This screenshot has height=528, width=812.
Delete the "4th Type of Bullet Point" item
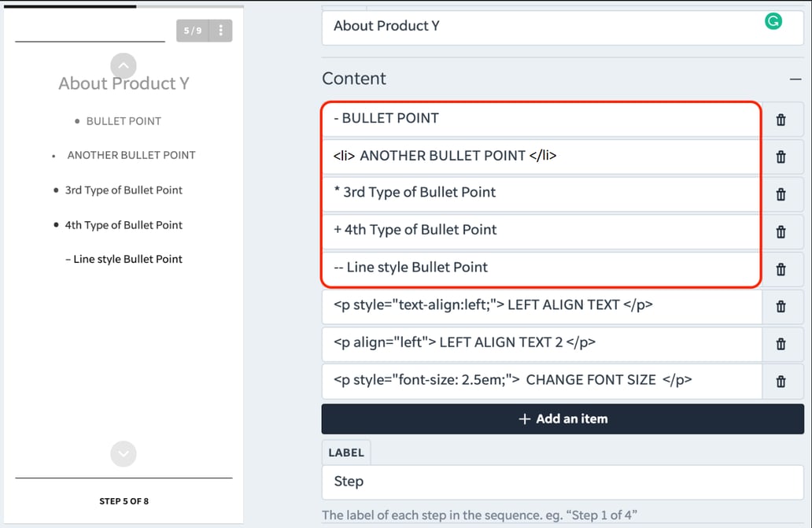tap(783, 231)
